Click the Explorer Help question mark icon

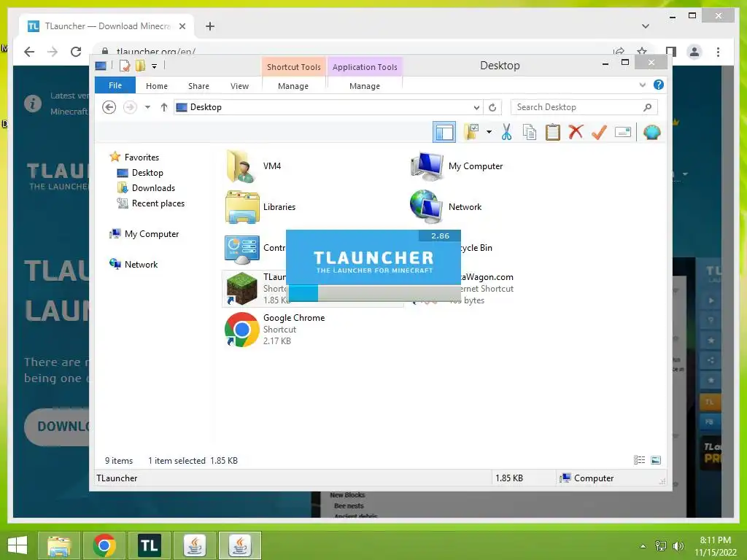pos(659,85)
